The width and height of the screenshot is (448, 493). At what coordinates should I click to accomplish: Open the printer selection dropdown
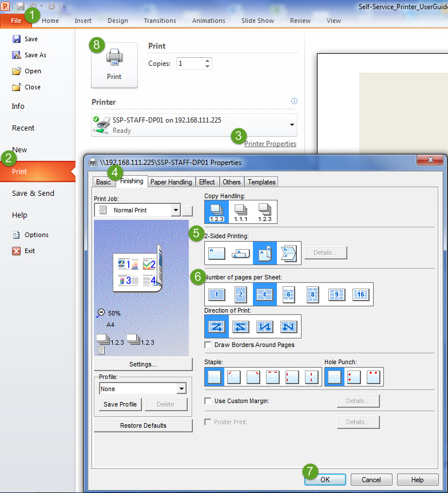pyautogui.click(x=292, y=125)
